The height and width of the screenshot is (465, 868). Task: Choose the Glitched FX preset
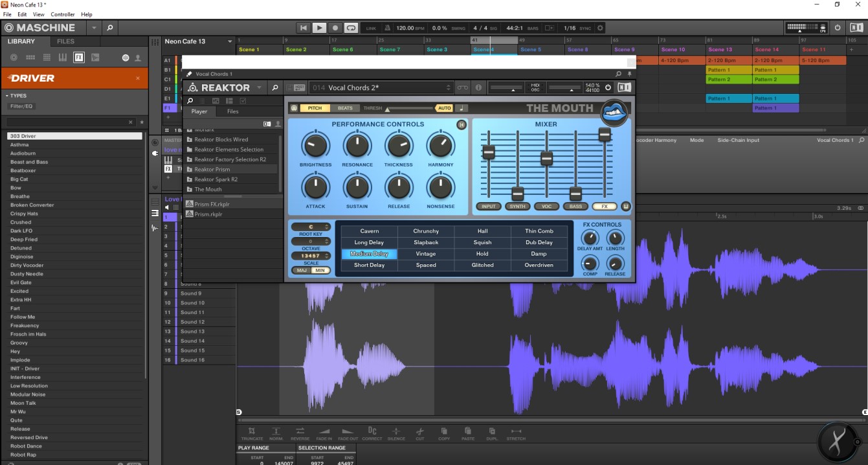tap(482, 265)
